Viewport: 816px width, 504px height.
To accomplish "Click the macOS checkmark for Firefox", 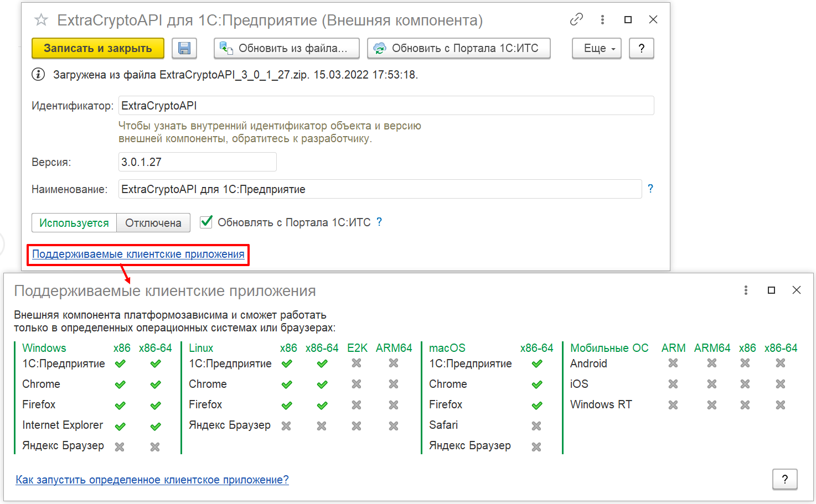I will click(x=537, y=405).
